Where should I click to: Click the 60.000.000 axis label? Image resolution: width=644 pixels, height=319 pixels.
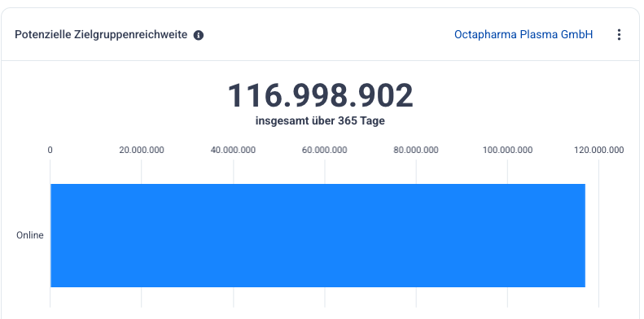[x=325, y=151]
